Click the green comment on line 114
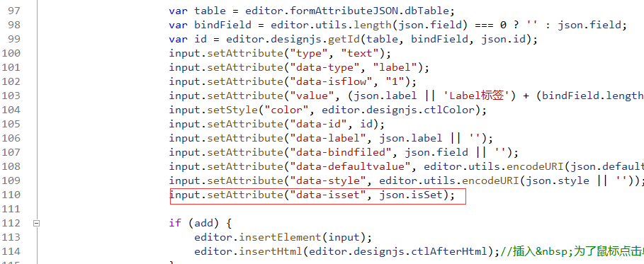Viewport: 644px width, 264px height. pos(572,251)
